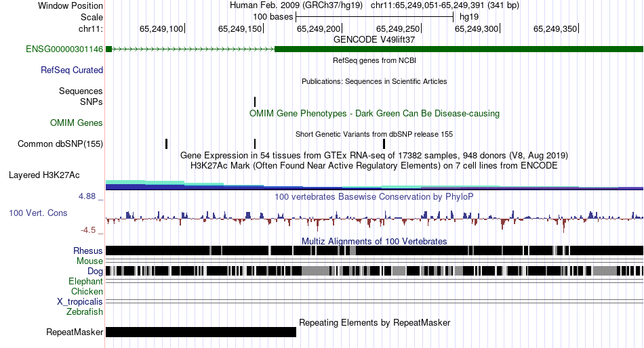
Task: Click the 65,249,350 ruler position
Action: coord(555,28)
